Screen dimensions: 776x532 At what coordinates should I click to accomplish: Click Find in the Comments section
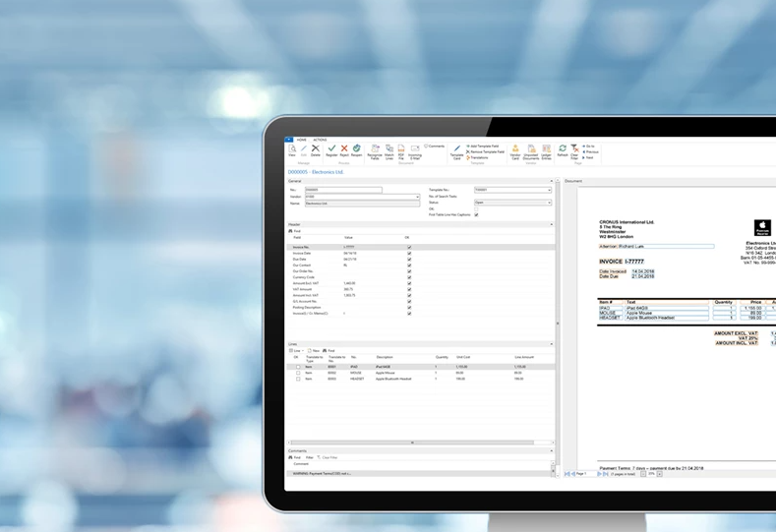(294, 457)
